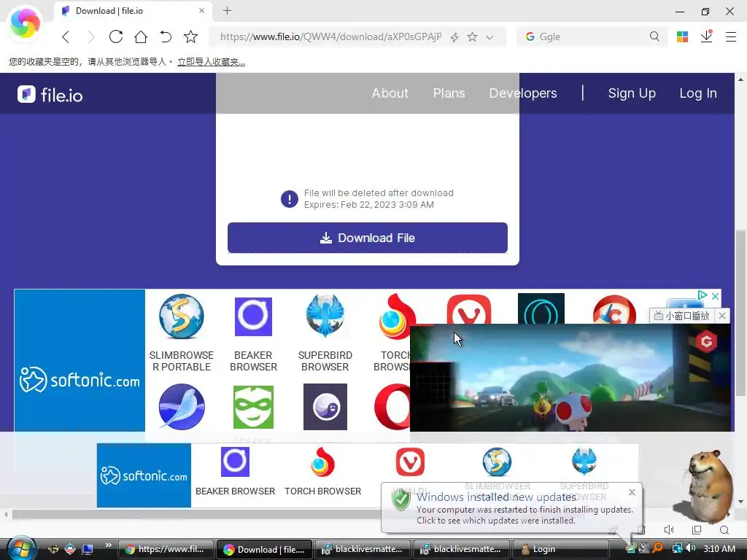Expand the quick launch overflow chevron
Image resolution: width=747 pixels, height=560 pixels.
click(108, 545)
